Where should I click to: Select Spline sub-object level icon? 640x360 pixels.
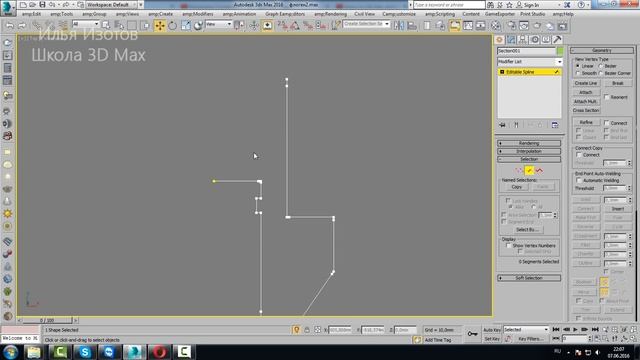pyautogui.click(x=539, y=170)
